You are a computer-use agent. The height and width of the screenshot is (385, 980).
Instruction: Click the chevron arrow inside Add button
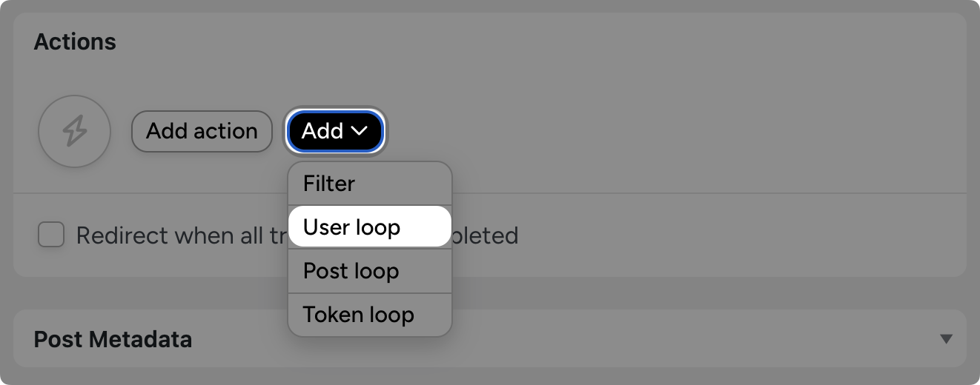359,131
